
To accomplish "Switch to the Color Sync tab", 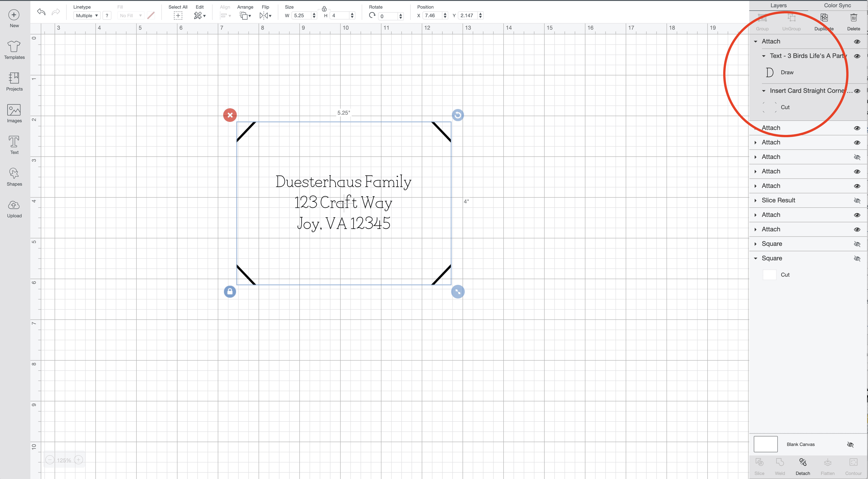I will click(837, 5).
